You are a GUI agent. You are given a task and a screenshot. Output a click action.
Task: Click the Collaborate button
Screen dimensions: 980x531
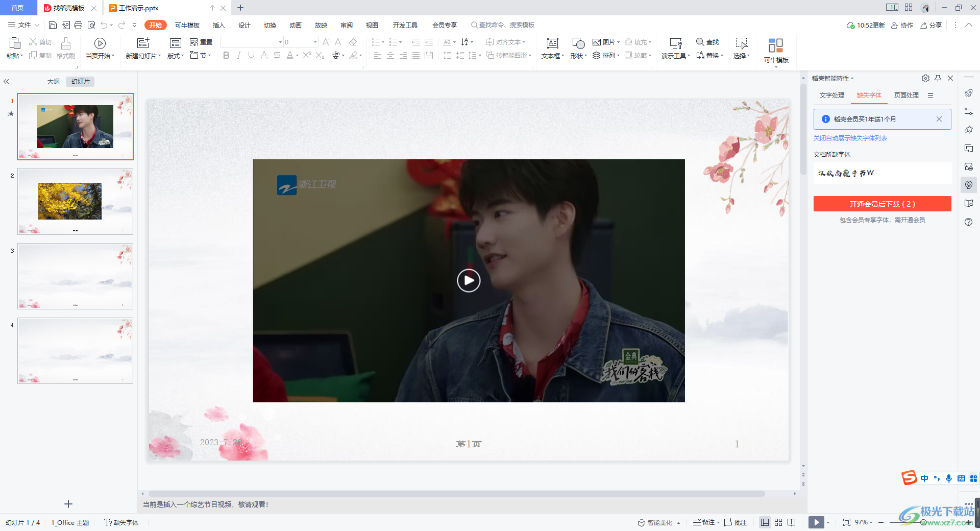click(x=902, y=25)
